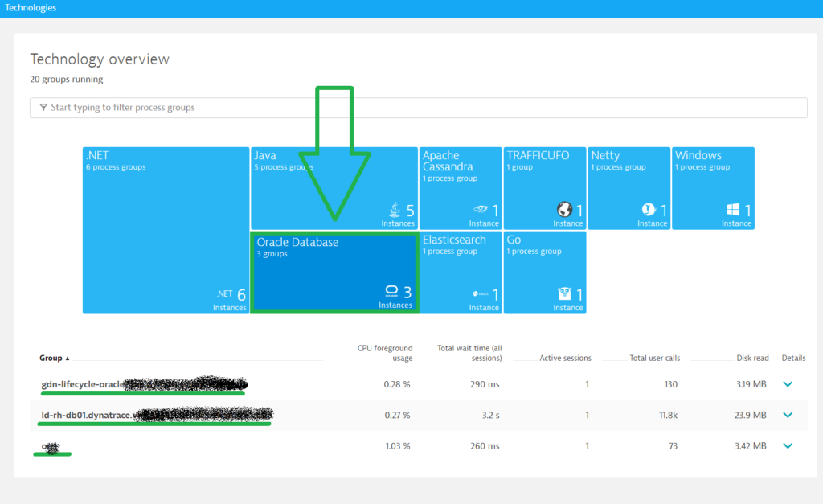Open the Java technology tile
823x504 pixels.
point(334,188)
